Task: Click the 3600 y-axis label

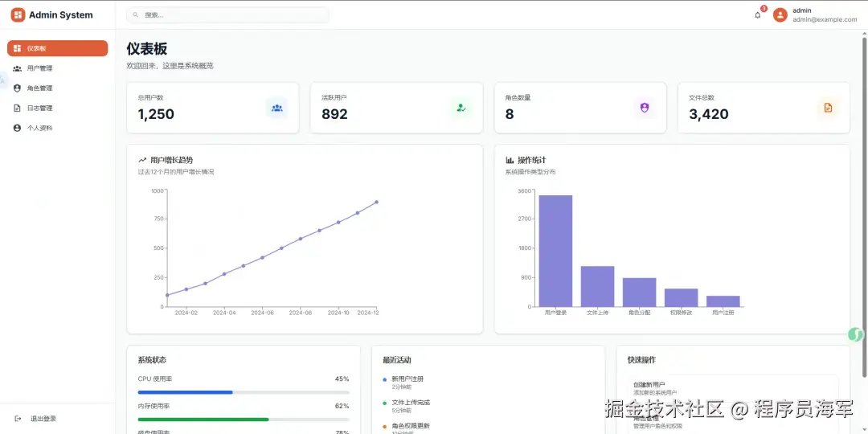Action: pos(524,191)
